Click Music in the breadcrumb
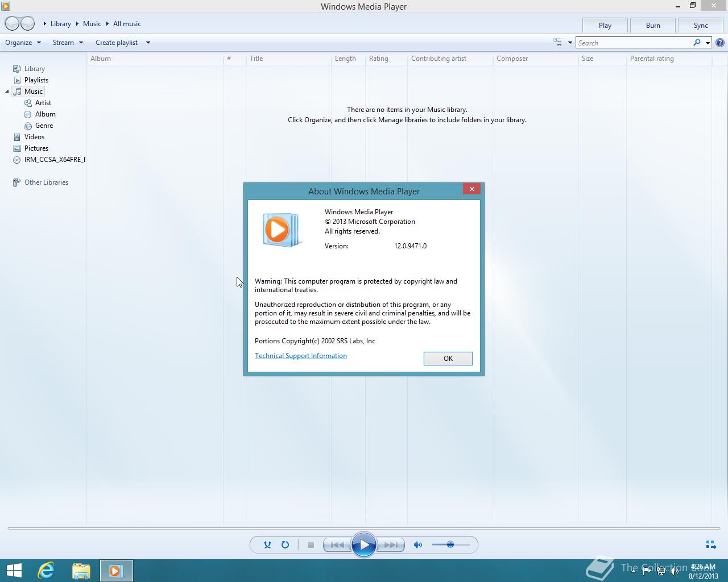Screen dimensions: 728x582 coord(92,24)
